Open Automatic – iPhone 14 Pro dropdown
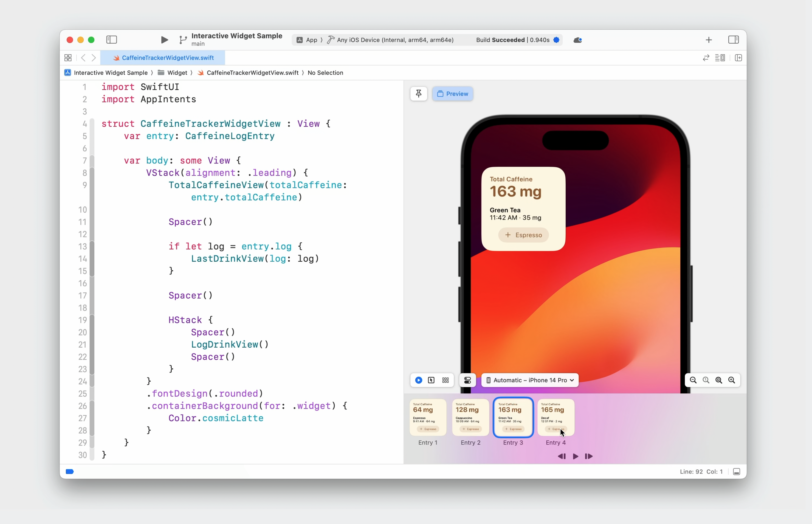This screenshot has height=524, width=812. (530, 381)
